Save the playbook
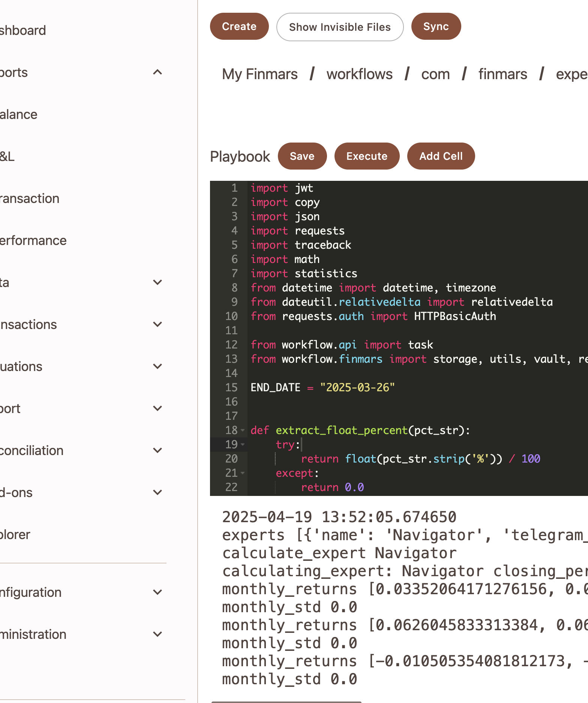 [302, 156]
